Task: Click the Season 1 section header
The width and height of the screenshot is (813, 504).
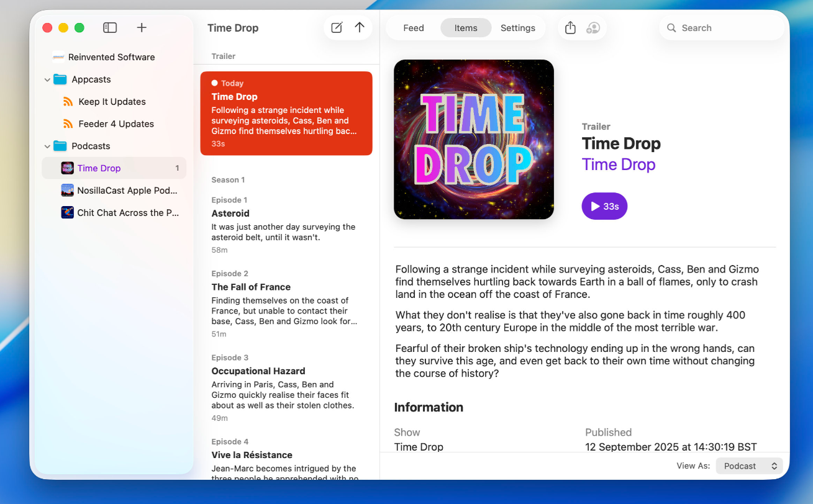Action: (228, 180)
